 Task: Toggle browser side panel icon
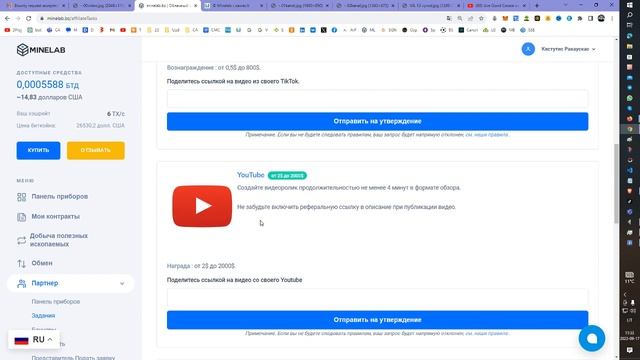[x=590, y=18]
